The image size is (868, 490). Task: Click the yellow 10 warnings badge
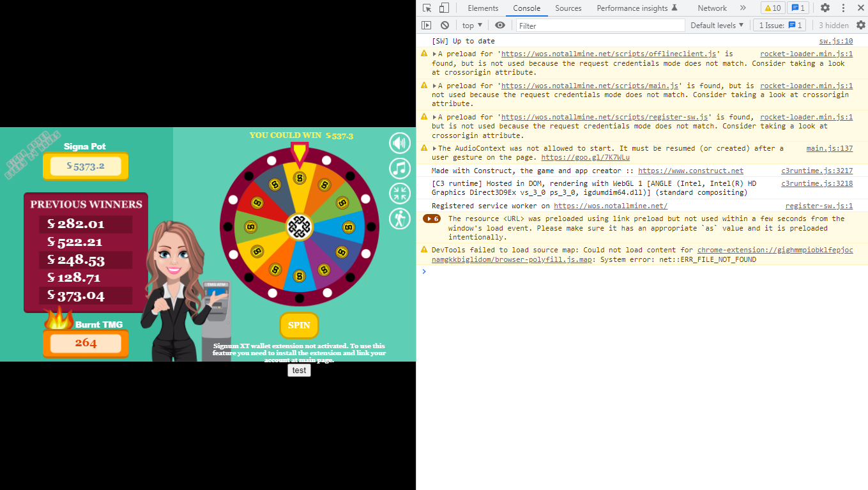click(772, 8)
